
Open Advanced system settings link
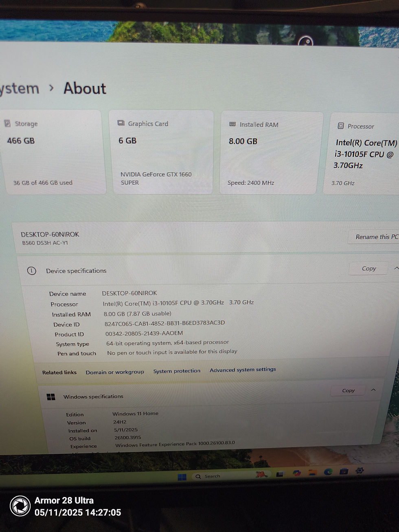[243, 370]
